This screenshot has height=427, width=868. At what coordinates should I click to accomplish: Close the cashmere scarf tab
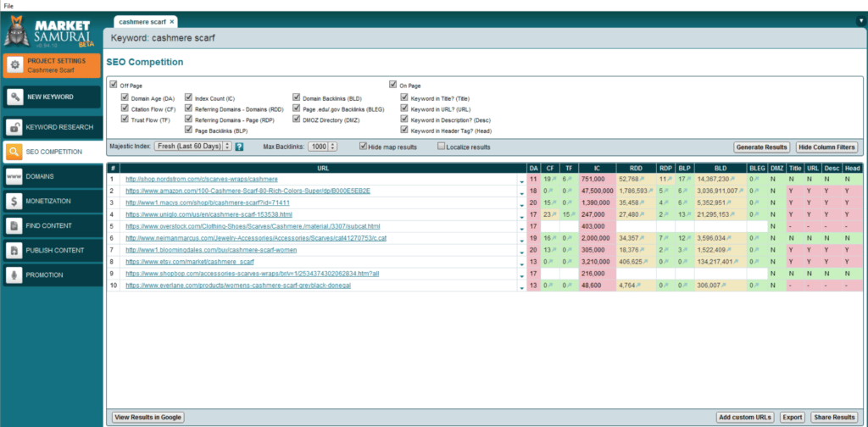click(172, 21)
